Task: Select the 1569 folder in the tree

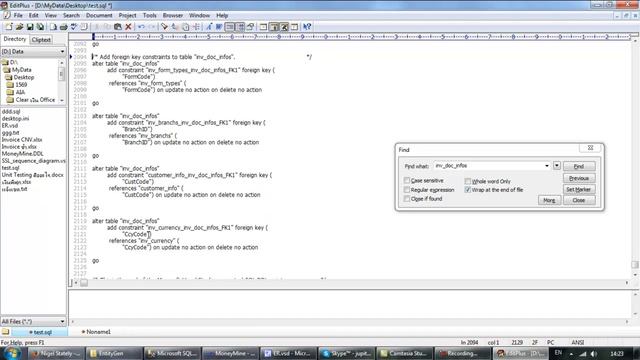Action: coord(21,84)
